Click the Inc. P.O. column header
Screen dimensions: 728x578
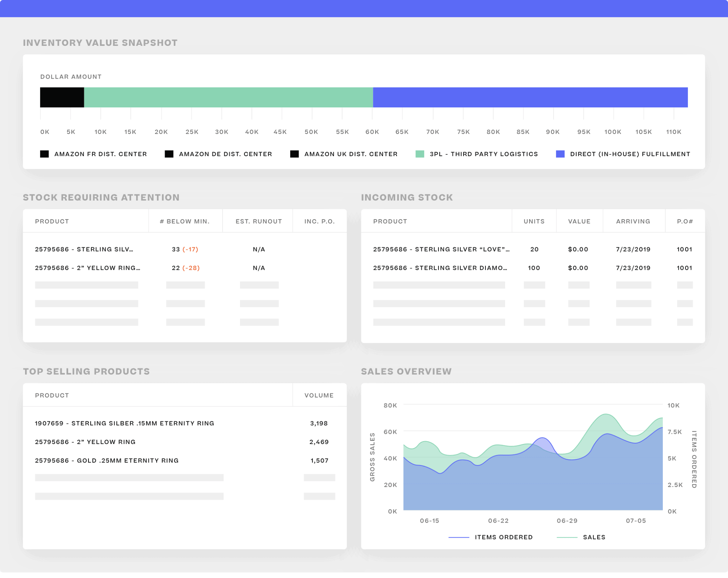coord(319,221)
